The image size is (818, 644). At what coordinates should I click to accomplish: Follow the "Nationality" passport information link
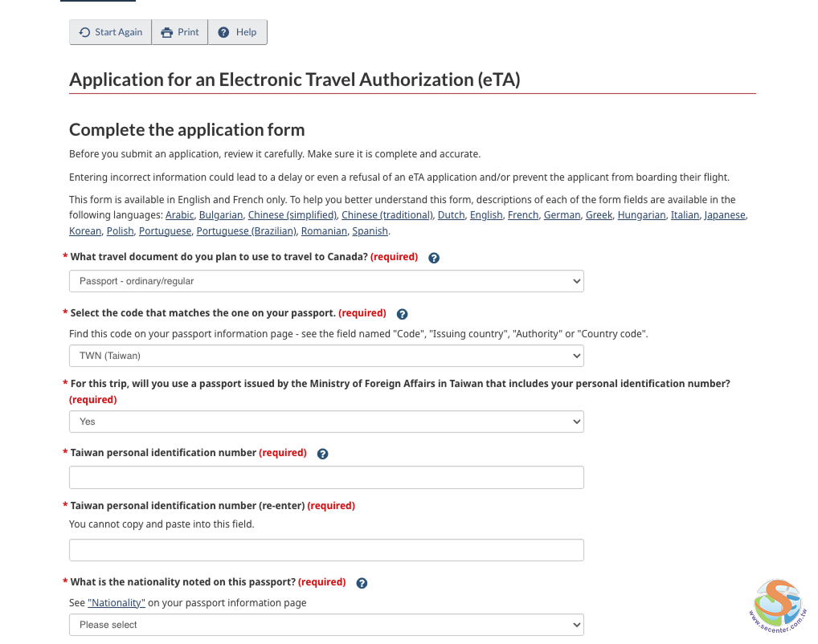click(117, 603)
